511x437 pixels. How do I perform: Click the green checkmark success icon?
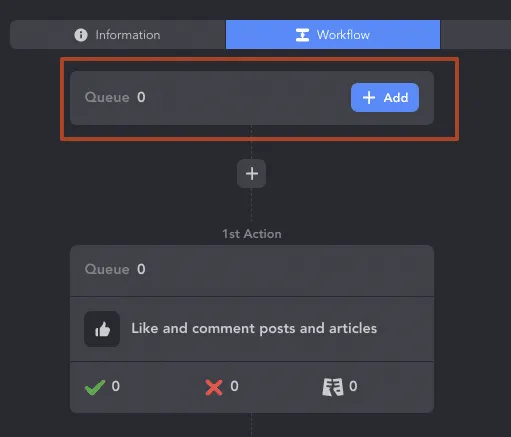(95, 387)
